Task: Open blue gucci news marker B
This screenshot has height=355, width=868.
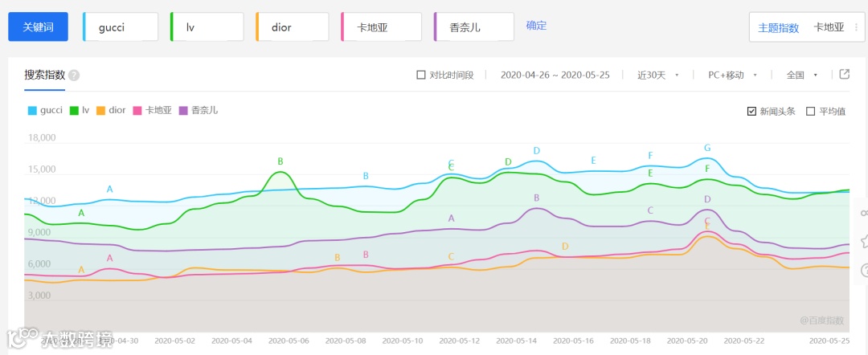Action: point(366,176)
